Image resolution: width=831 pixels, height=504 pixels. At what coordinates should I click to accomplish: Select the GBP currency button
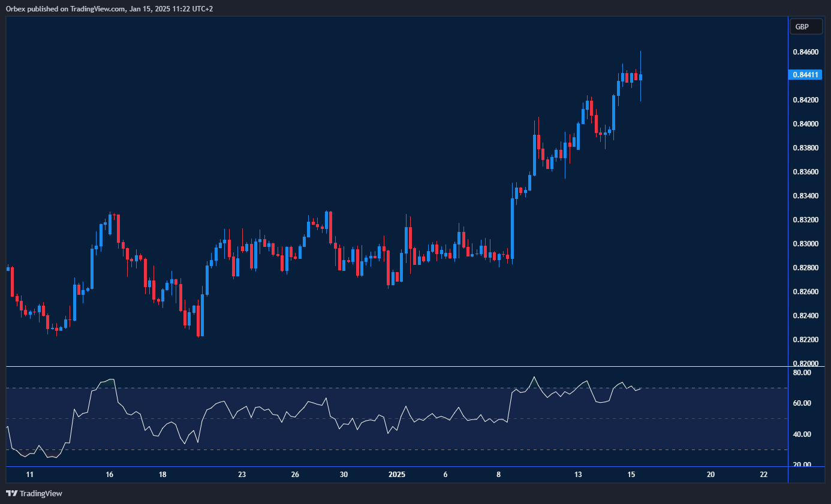point(806,26)
